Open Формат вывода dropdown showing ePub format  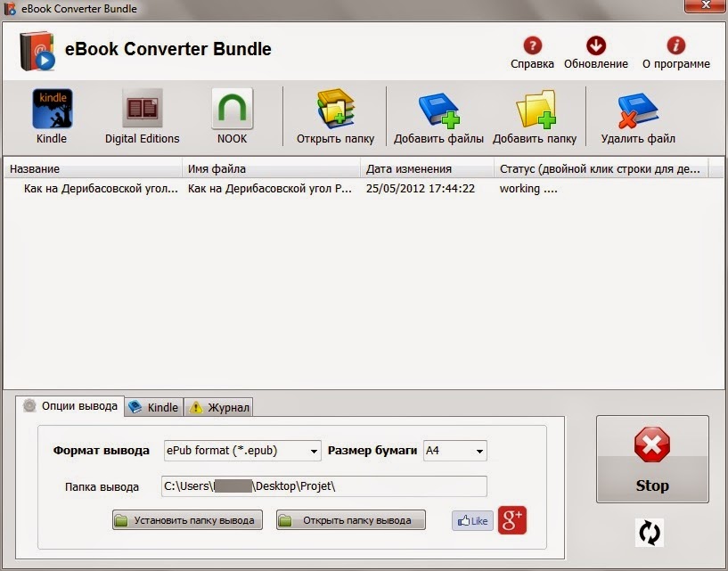click(242, 451)
